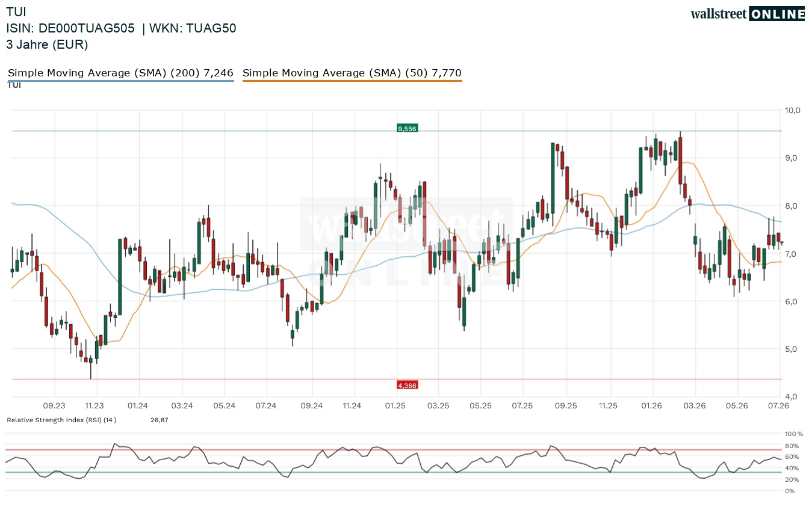Click the 03.24 date axis label

pos(182,406)
